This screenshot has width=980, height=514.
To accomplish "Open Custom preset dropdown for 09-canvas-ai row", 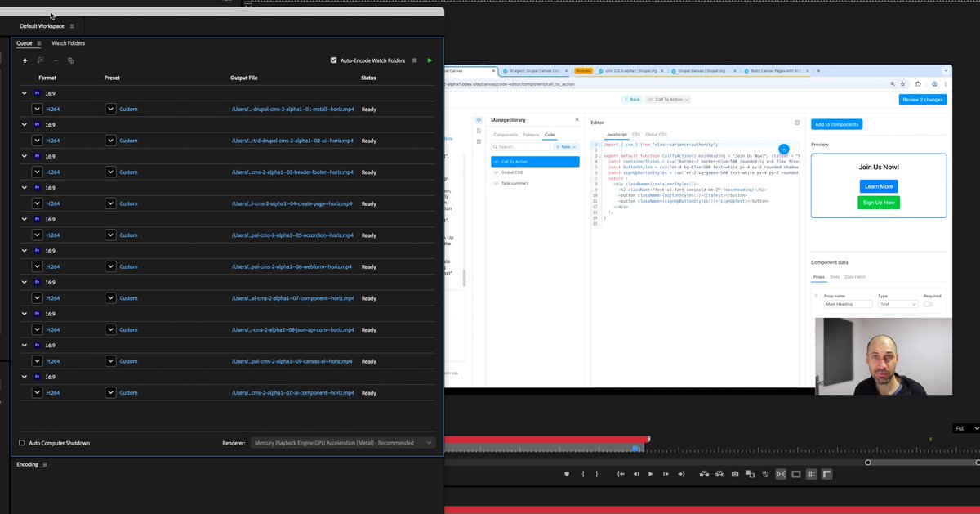I will 110,361.
